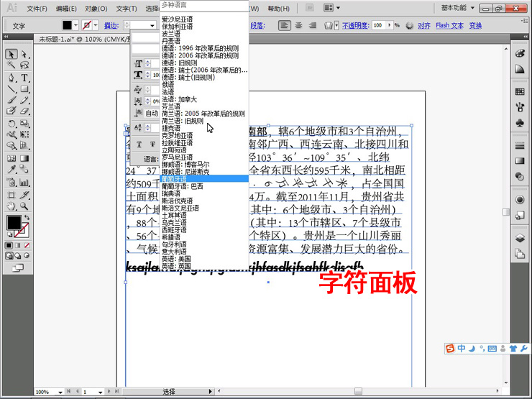Click the black fill color swatch in toolbox
The width and height of the screenshot is (532, 399).
pos(13,224)
